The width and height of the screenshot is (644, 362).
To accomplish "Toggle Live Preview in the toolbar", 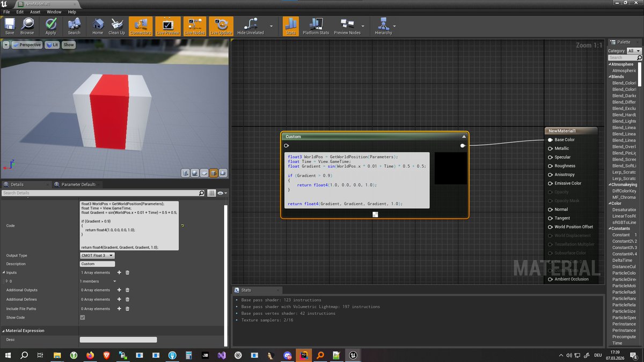I will [x=167, y=26].
